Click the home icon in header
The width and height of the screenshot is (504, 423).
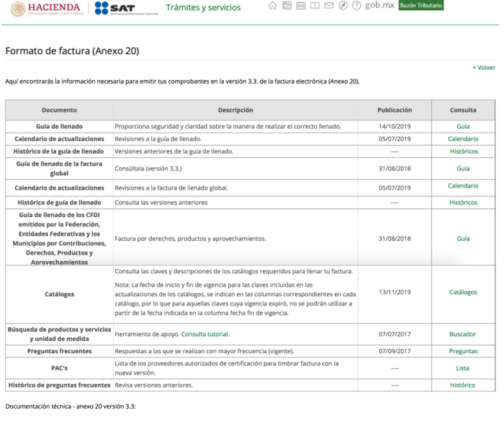tap(272, 6)
